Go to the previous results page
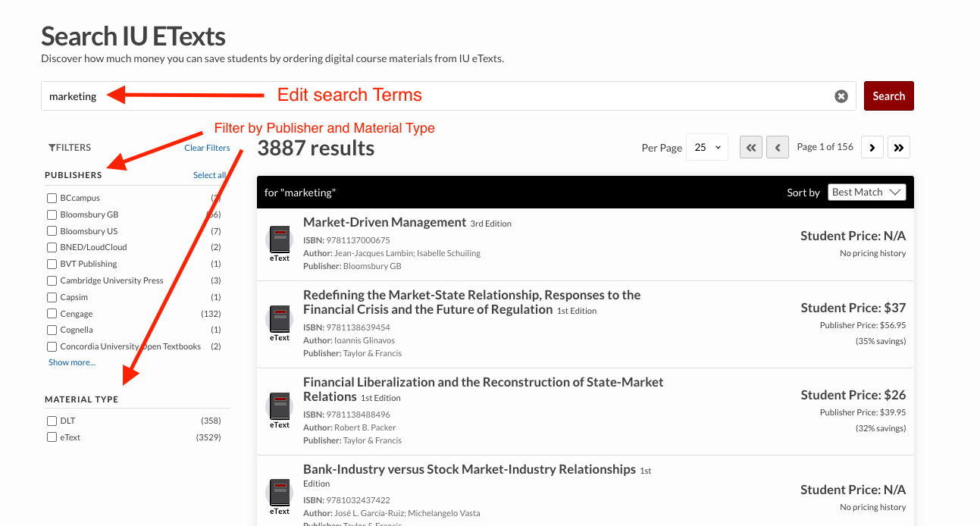Screen dimensions: 980x526 [x=778, y=147]
